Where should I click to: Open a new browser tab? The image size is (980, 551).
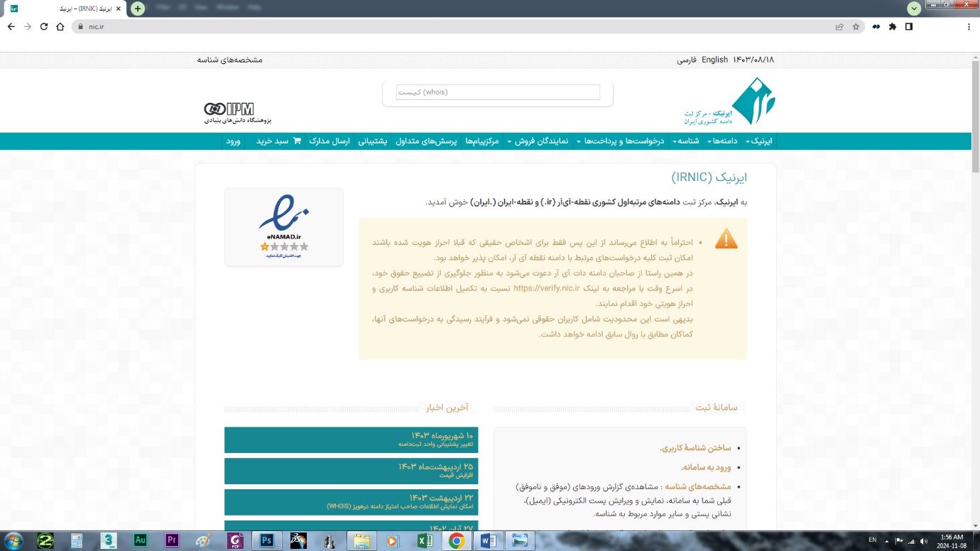(138, 9)
